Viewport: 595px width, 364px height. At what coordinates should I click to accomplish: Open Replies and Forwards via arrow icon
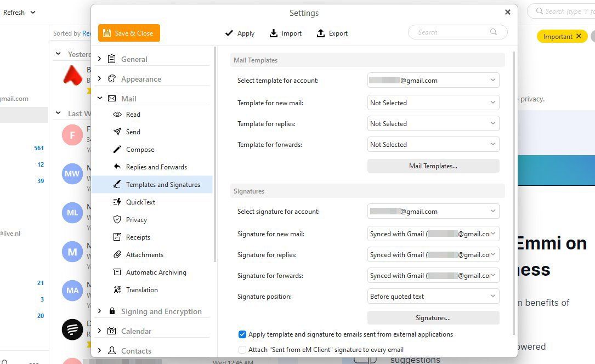pos(116,167)
